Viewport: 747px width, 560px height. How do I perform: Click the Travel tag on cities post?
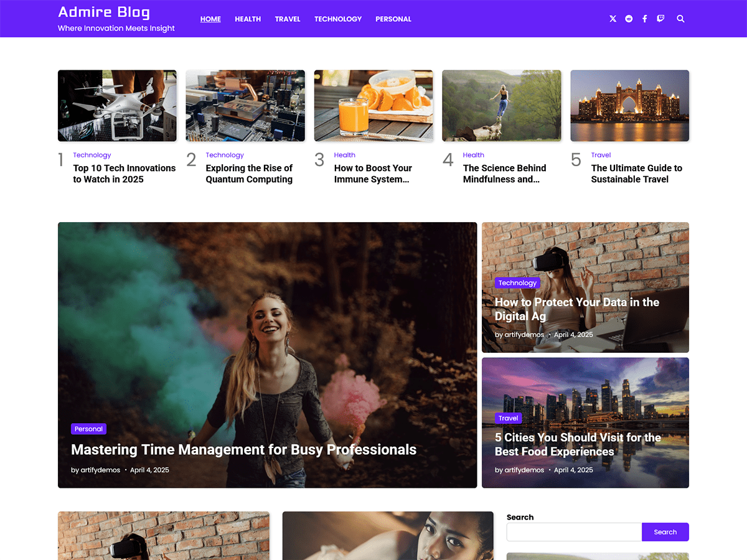point(508,418)
